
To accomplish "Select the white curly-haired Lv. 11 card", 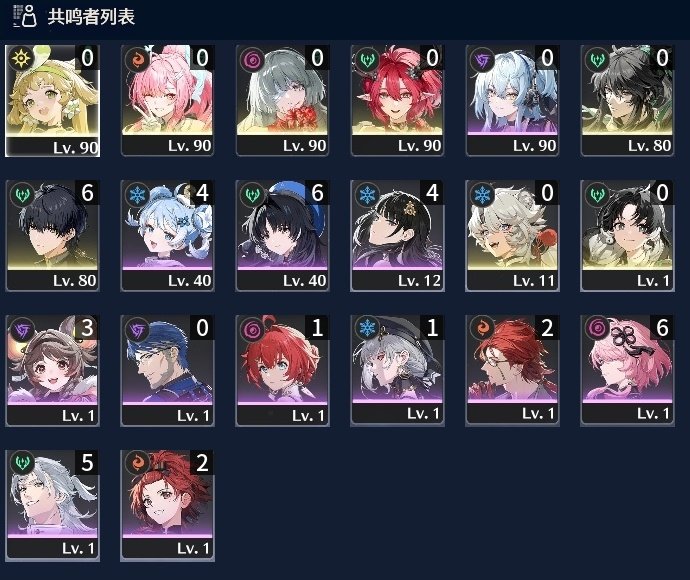I will pyautogui.click(x=513, y=235).
